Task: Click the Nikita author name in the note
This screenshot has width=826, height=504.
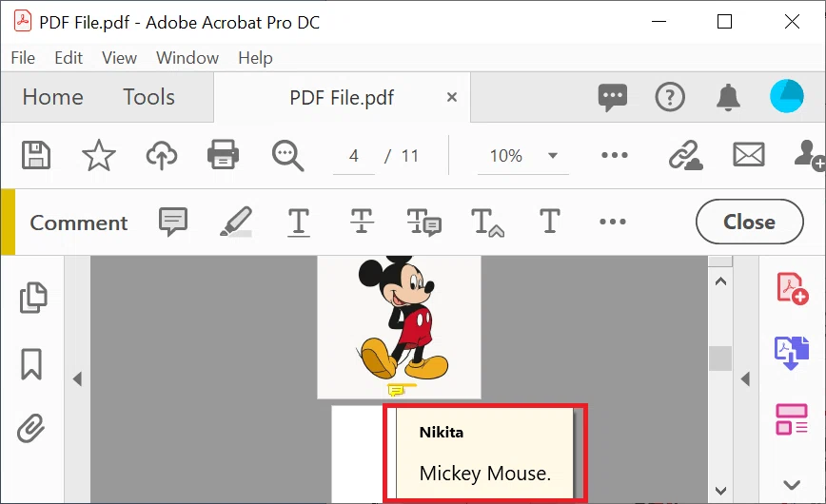Action: click(x=442, y=433)
